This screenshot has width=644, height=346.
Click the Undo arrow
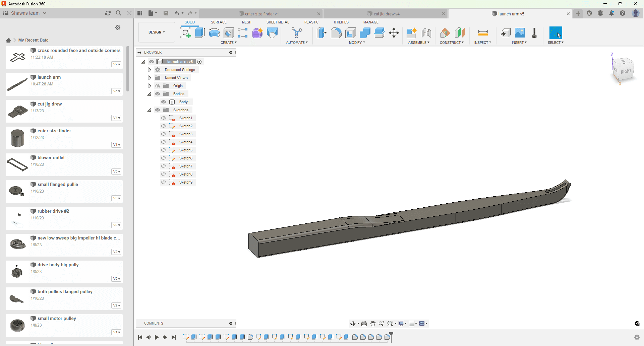pyautogui.click(x=177, y=13)
